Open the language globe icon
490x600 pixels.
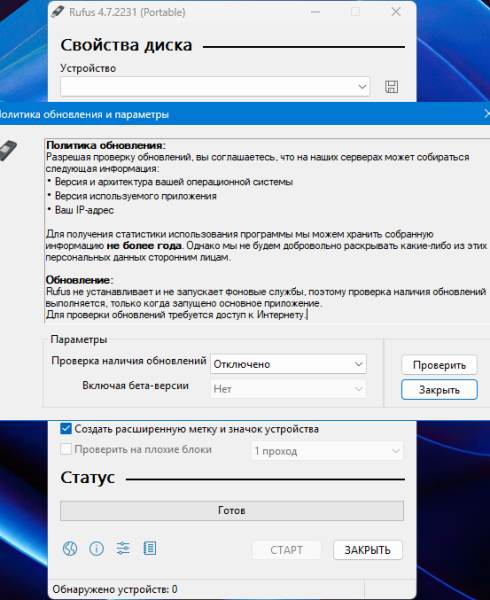point(70,549)
